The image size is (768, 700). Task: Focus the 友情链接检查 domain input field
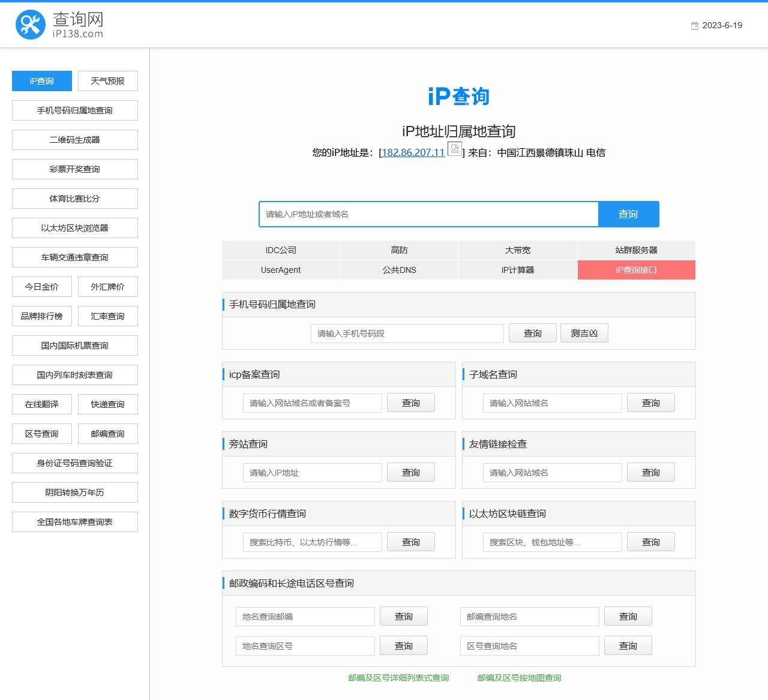pyautogui.click(x=553, y=473)
